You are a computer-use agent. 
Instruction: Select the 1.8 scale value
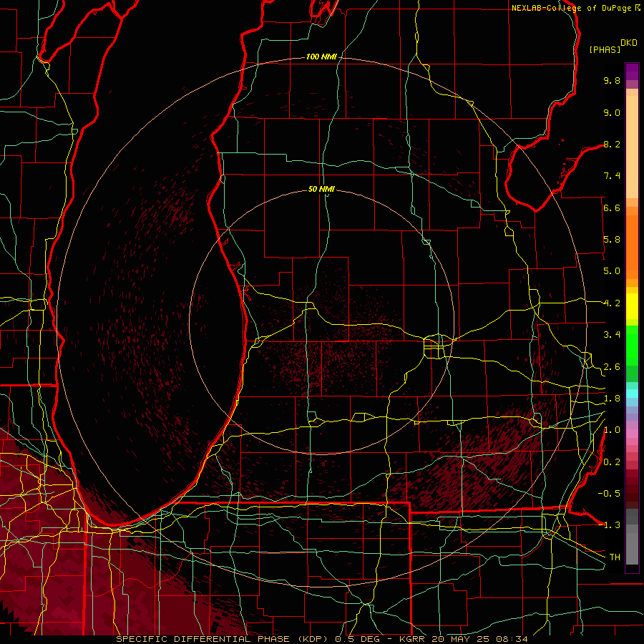[x=612, y=399]
